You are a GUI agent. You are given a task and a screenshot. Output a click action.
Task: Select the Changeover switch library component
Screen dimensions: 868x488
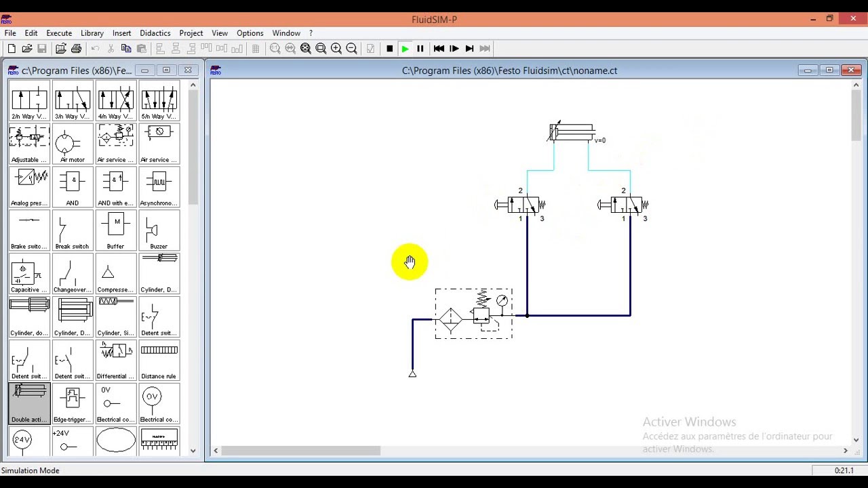tap(73, 274)
